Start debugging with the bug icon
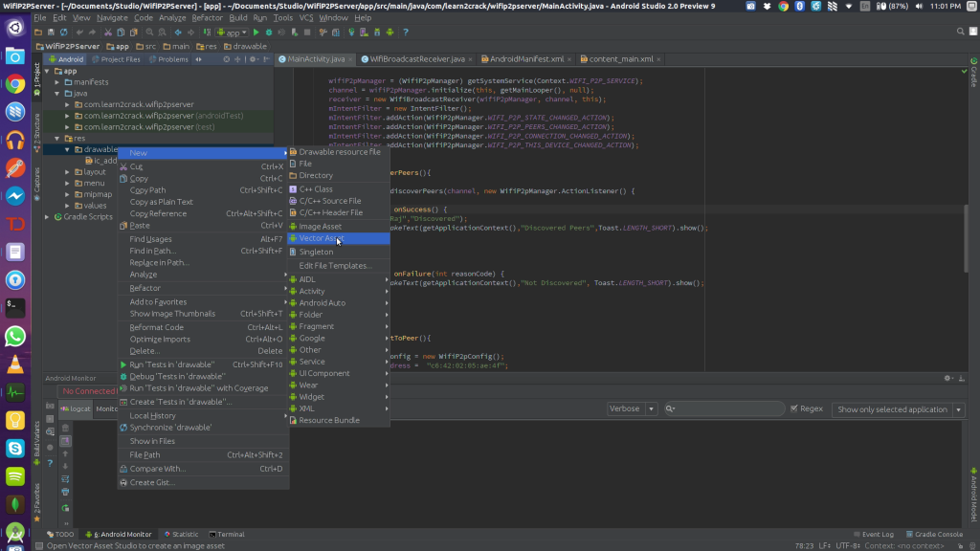Image resolution: width=980 pixels, height=551 pixels. (269, 32)
